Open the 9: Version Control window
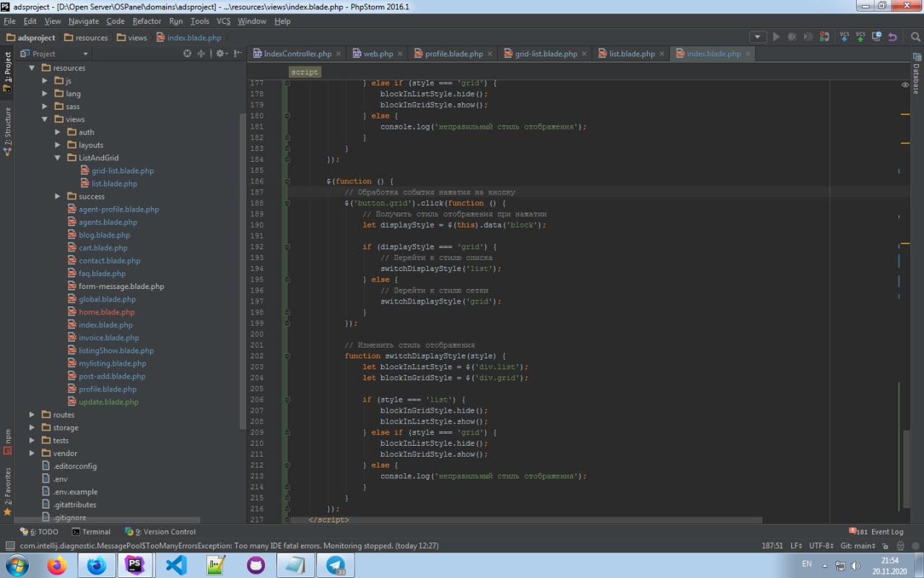 point(160,532)
